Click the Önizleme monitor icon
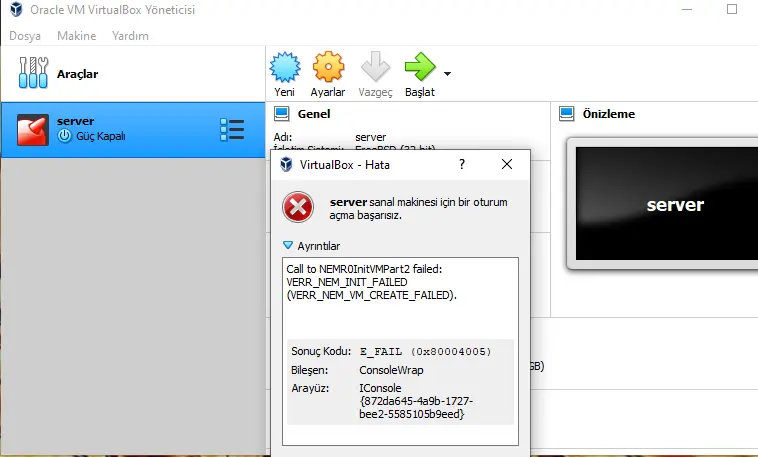This screenshot has width=758, height=457. [567, 114]
